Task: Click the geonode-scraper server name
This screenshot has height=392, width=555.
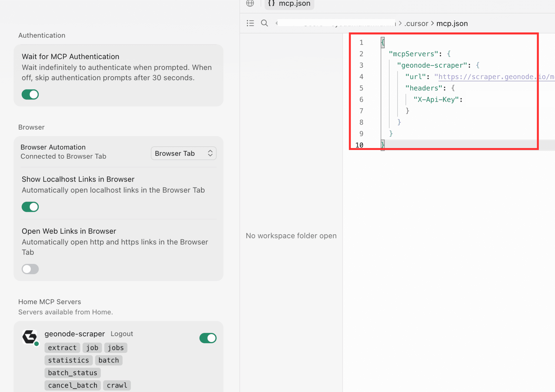Action: [x=75, y=334]
